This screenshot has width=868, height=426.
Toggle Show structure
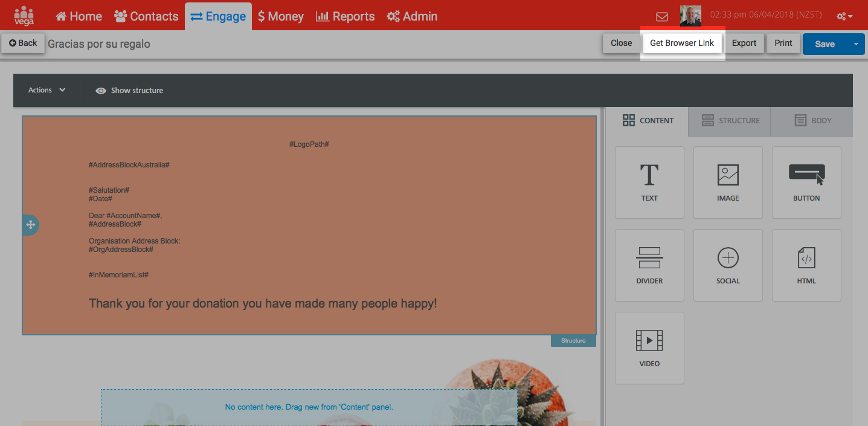tap(129, 91)
